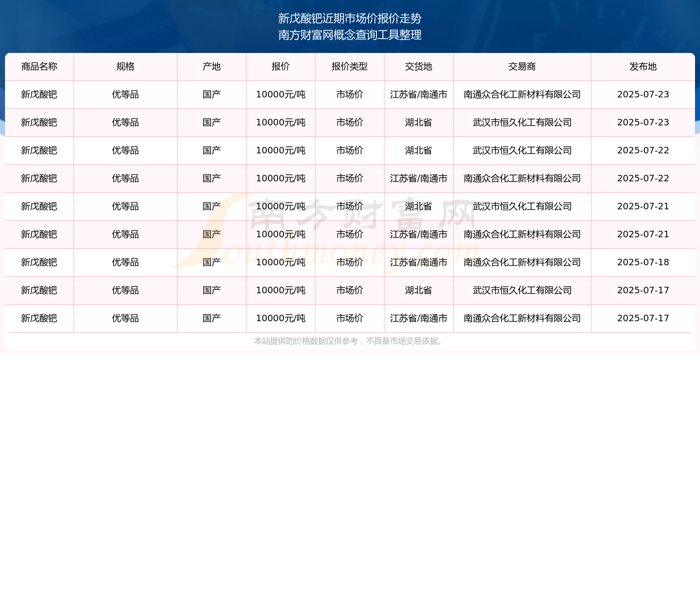Click the 报价类型 column header
The image size is (700, 602).
pyautogui.click(x=350, y=67)
